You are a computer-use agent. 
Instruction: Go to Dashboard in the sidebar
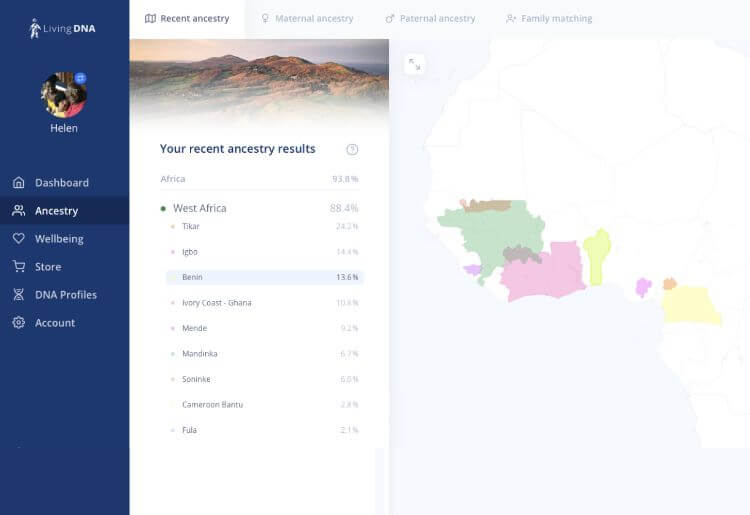(x=65, y=182)
